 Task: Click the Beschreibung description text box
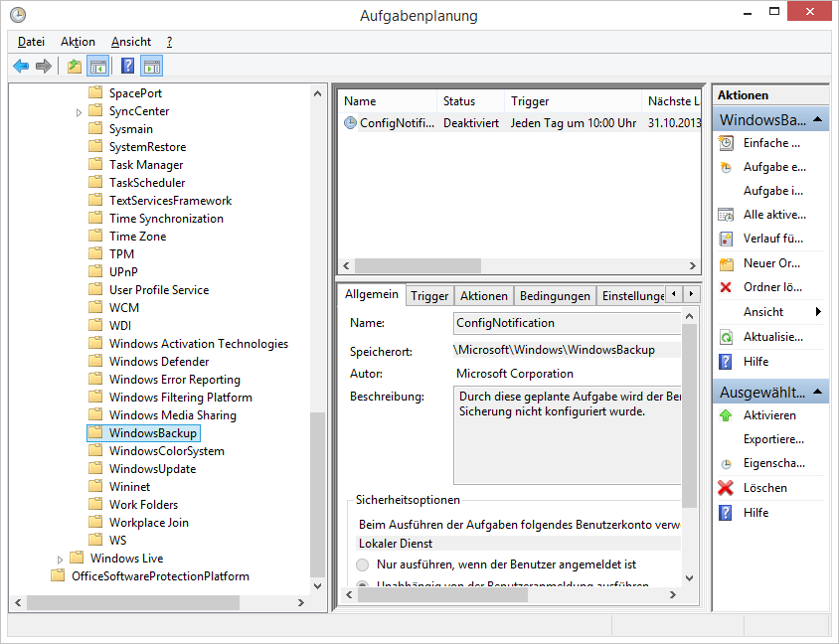coord(568,435)
